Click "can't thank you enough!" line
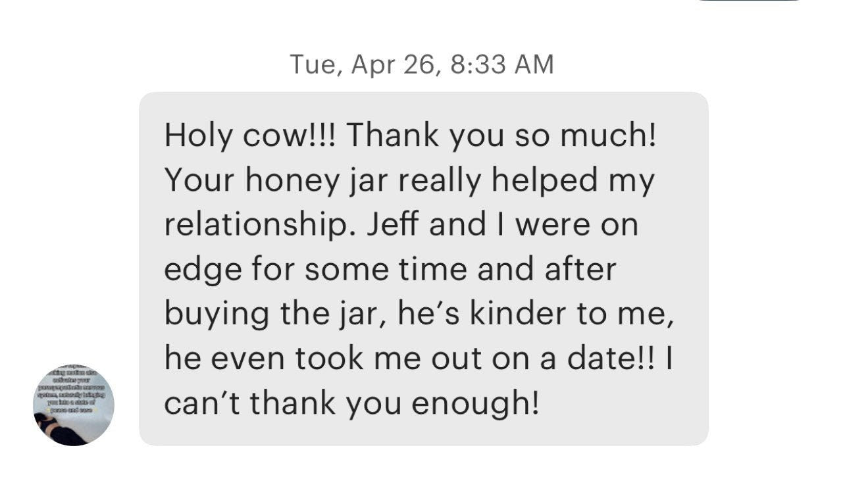Image resolution: width=845 pixels, height=504 pixels. tap(351, 404)
